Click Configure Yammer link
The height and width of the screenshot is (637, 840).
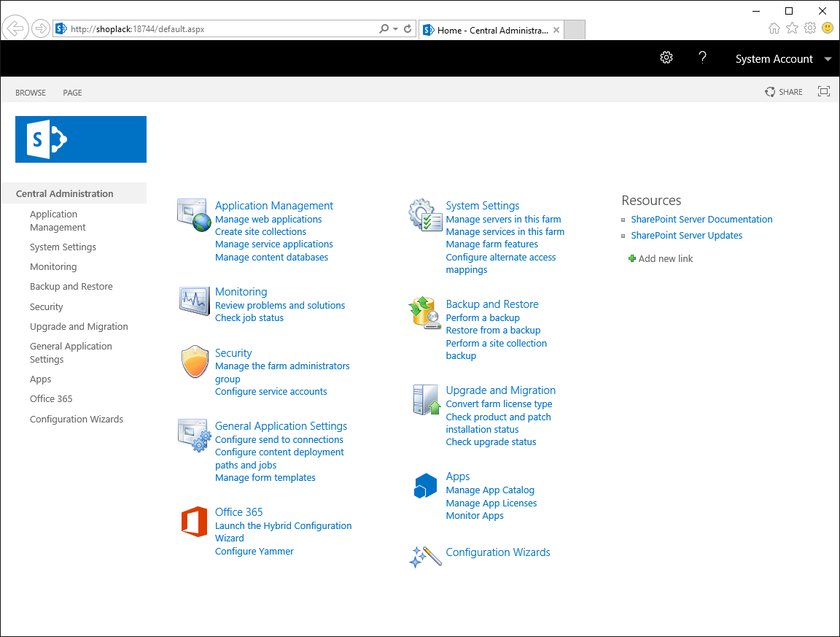[x=254, y=551]
